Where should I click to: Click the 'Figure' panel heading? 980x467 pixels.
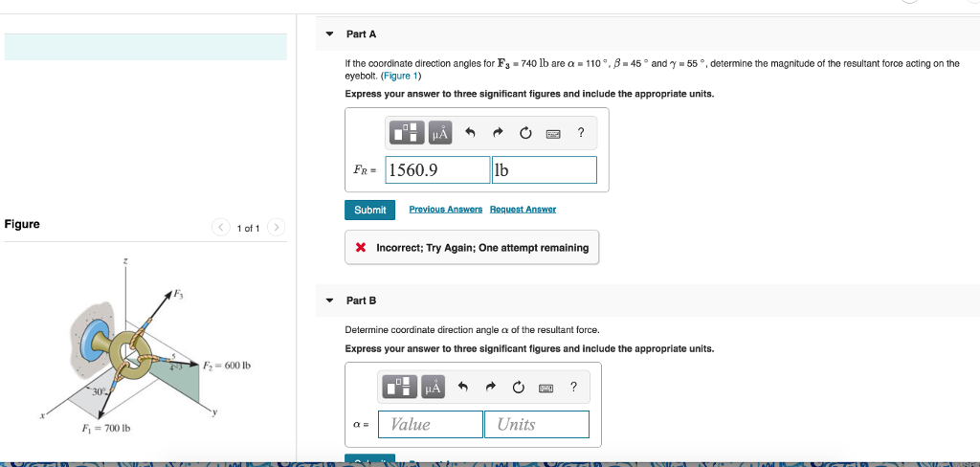22,224
